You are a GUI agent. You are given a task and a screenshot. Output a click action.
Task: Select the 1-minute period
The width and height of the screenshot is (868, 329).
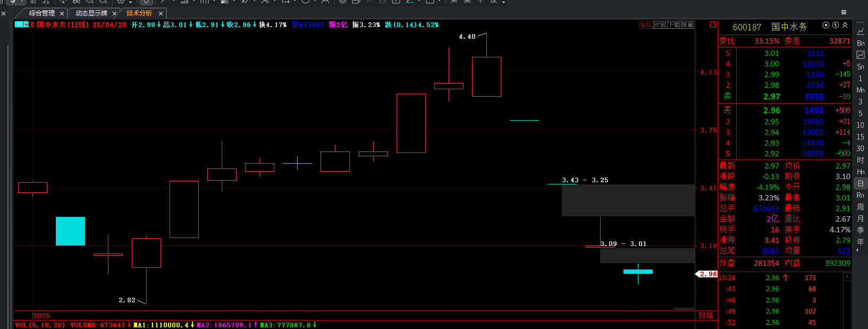[861, 78]
